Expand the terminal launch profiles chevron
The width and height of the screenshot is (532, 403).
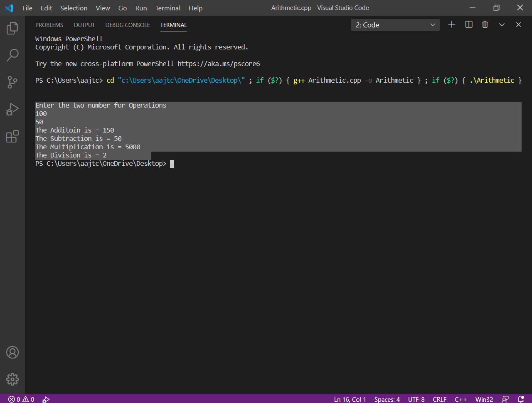502,25
